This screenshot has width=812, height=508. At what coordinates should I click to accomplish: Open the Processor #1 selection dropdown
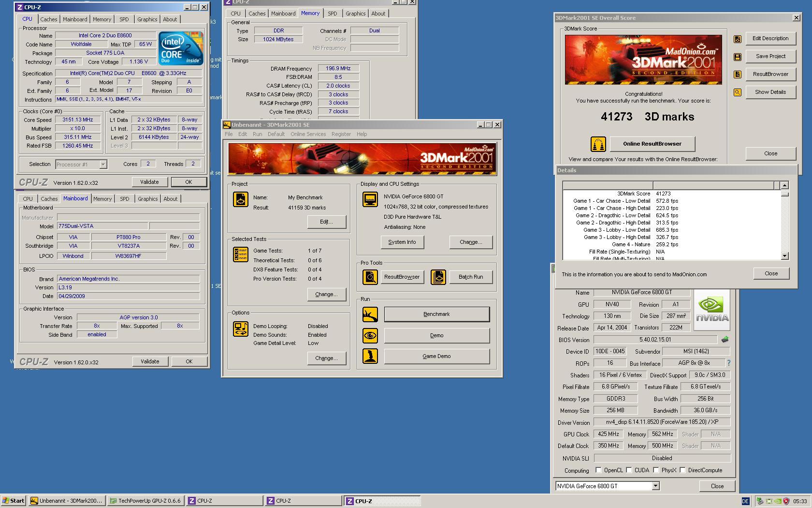tap(103, 164)
